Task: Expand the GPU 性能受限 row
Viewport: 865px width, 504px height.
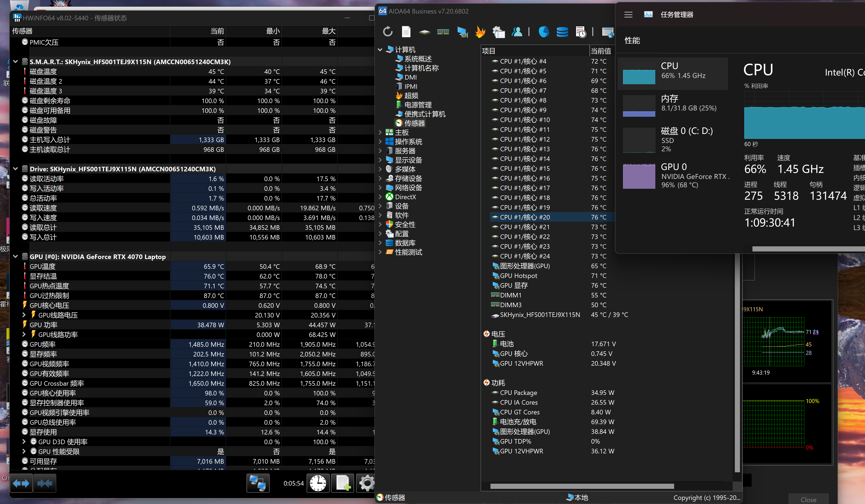Action: click(24, 451)
